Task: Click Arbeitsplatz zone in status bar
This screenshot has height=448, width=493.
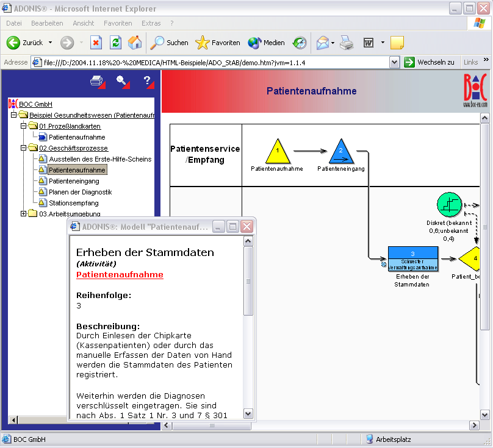Action: pos(389,439)
